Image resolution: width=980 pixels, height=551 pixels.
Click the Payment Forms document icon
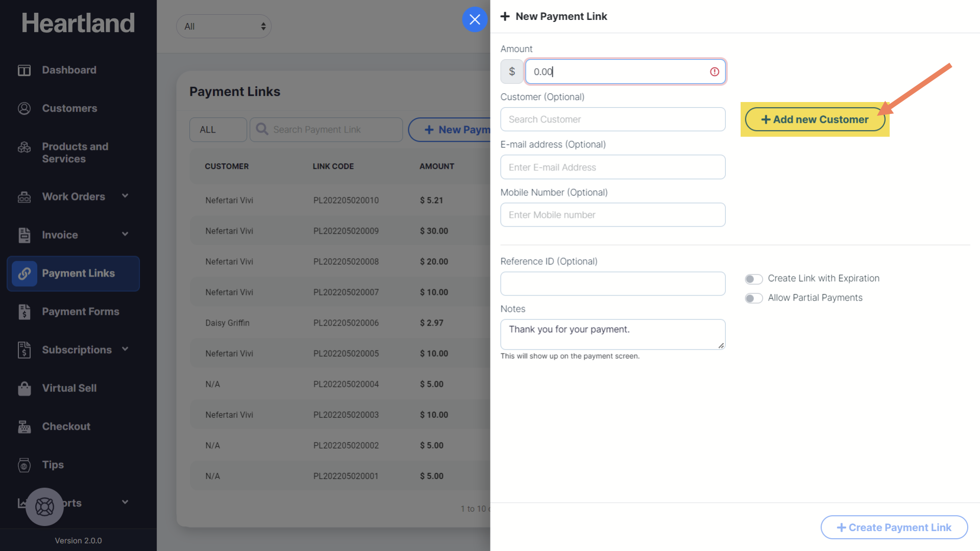point(24,312)
